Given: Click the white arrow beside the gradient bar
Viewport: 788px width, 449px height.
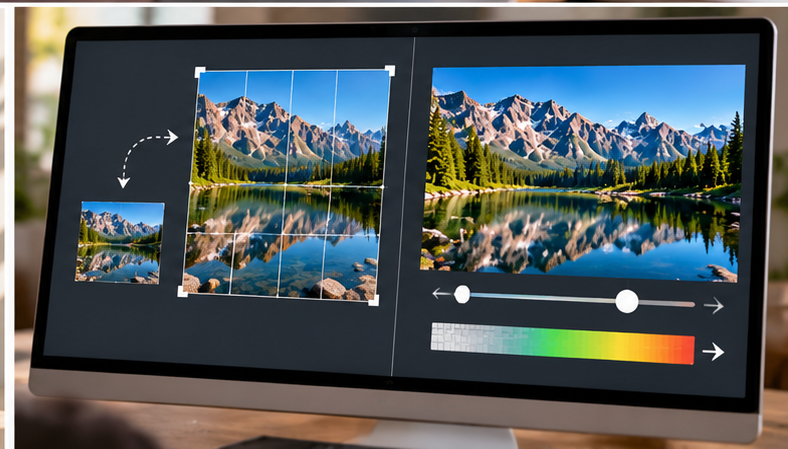Looking at the screenshot, I should (x=713, y=351).
